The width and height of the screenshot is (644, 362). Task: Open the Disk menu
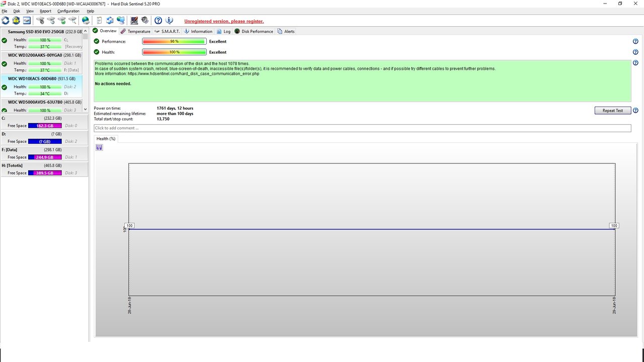[x=17, y=11]
